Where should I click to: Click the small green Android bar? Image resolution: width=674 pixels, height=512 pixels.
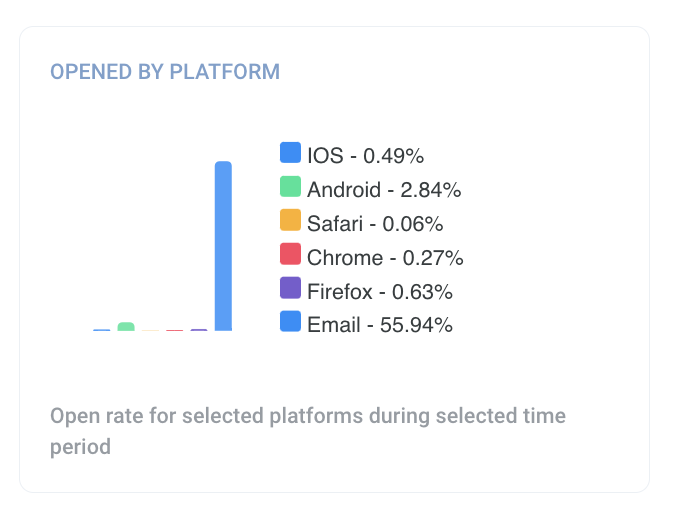(x=126, y=326)
